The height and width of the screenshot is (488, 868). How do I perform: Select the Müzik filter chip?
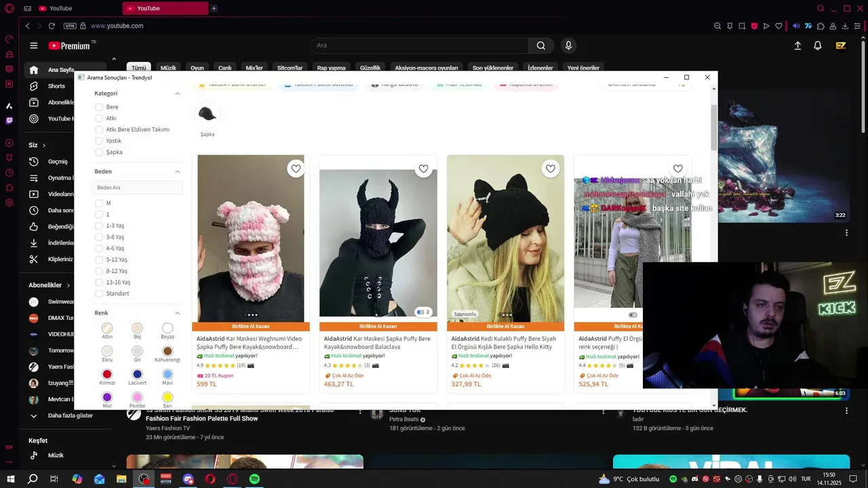pyautogui.click(x=168, y=68)
